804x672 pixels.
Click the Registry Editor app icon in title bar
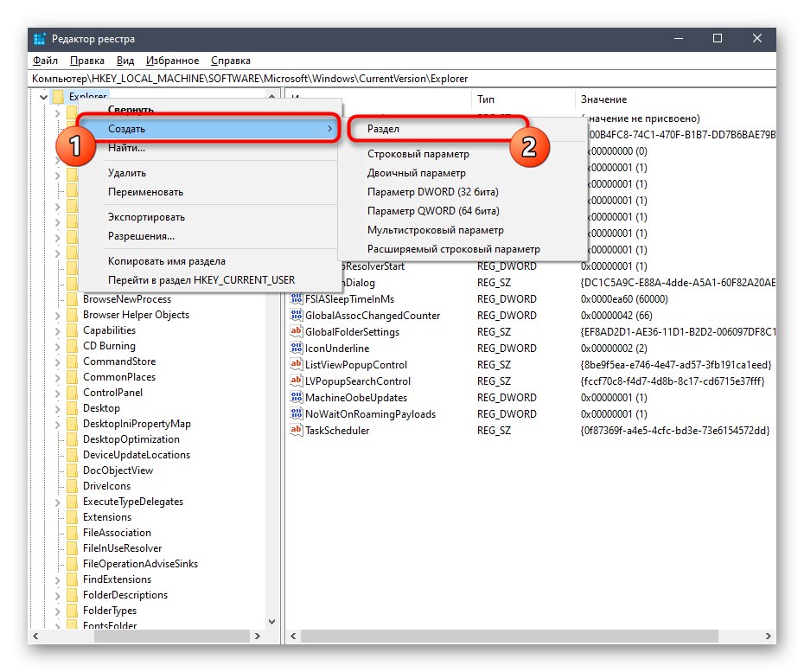(x=40, y=39)
